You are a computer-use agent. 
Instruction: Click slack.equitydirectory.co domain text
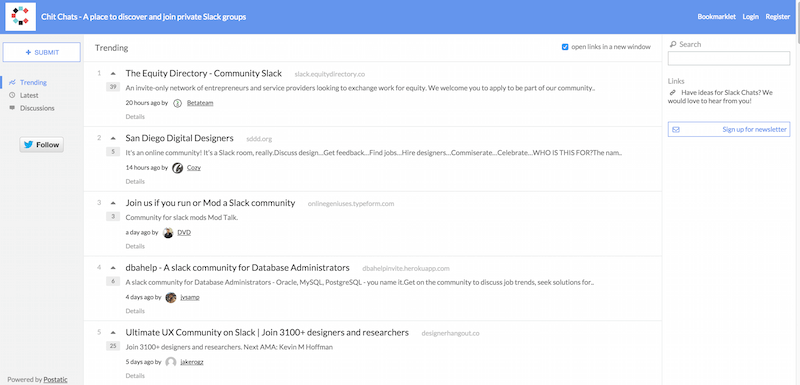[x=330, y=74]
